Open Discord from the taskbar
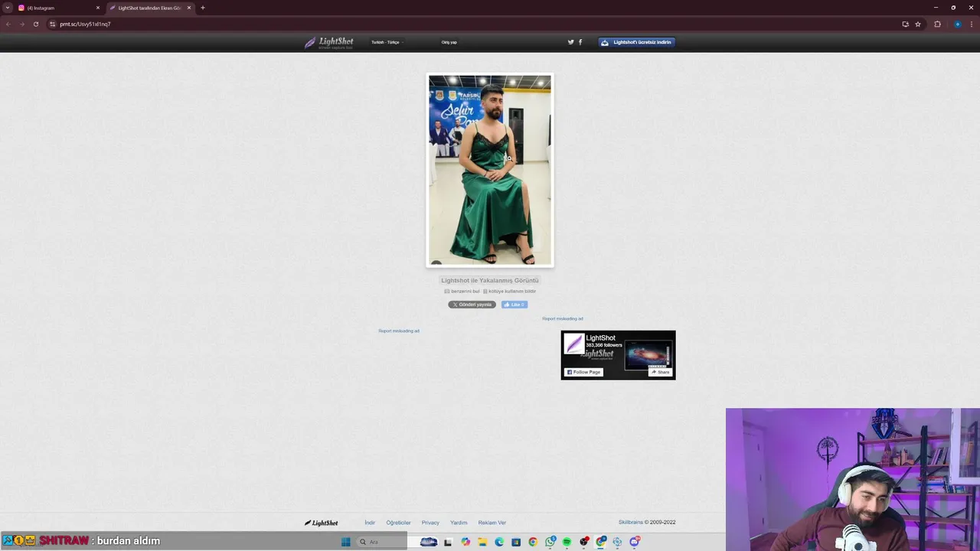Viewport: 980px width, 551px height. click(635, 542)
